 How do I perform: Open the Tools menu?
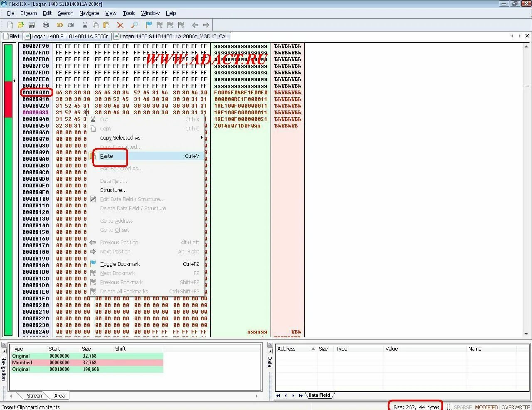click(x=129, y=13)
